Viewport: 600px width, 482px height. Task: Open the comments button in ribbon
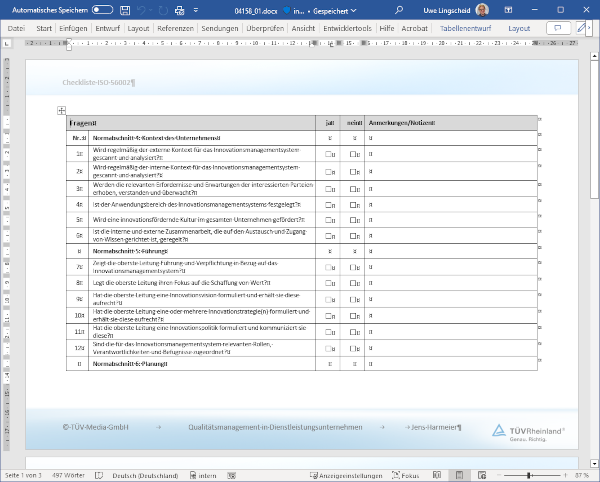[x=558, y=29]
